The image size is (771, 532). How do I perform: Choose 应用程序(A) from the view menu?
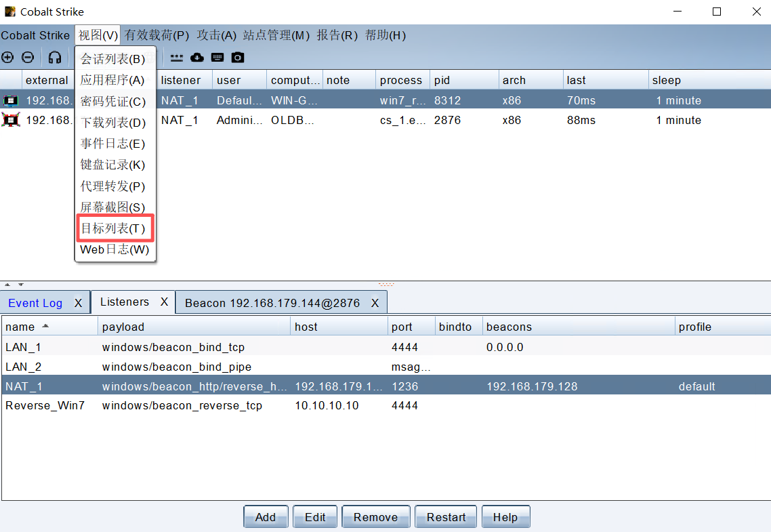point(115,80)
